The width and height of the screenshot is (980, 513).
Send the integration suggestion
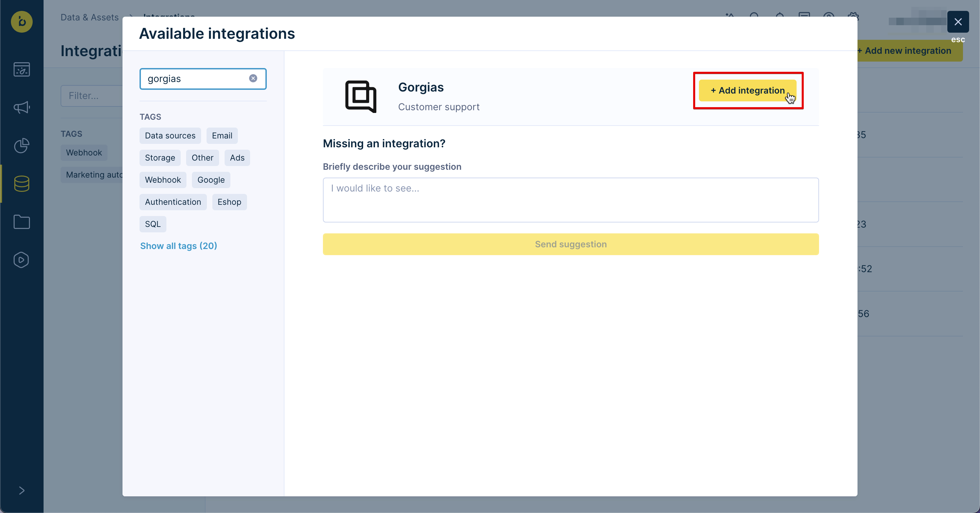point(571,244)
